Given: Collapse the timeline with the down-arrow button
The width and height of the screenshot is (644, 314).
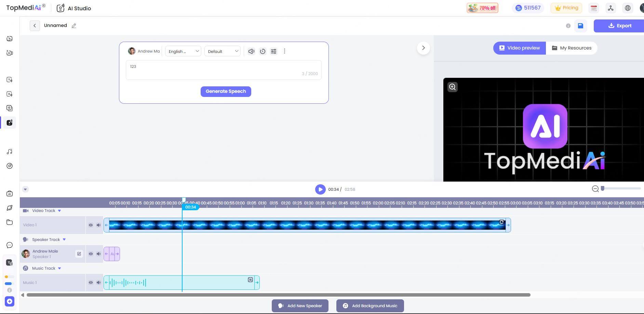Looking at the screenshot, I should coord(25,189).
